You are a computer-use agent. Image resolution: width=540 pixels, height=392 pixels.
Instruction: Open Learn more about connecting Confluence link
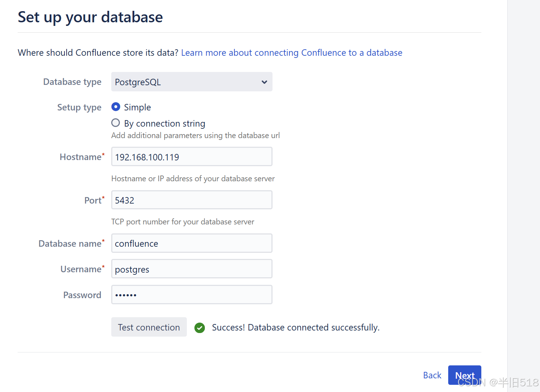click(x=292, y=53)
